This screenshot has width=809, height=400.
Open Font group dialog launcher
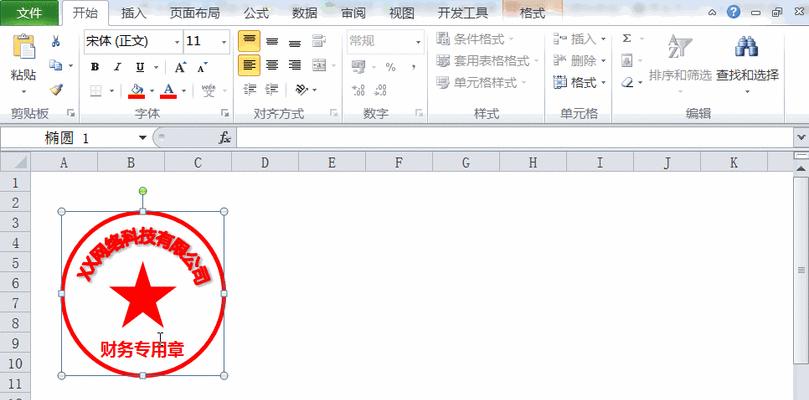225,113
